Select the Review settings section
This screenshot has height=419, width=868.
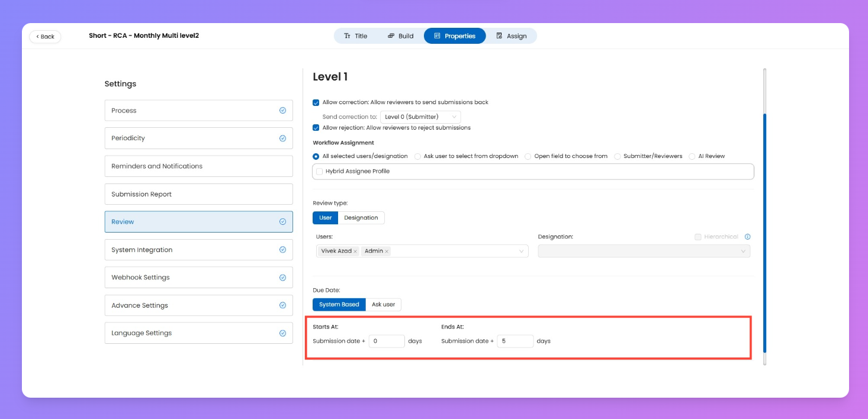(199, 222)
